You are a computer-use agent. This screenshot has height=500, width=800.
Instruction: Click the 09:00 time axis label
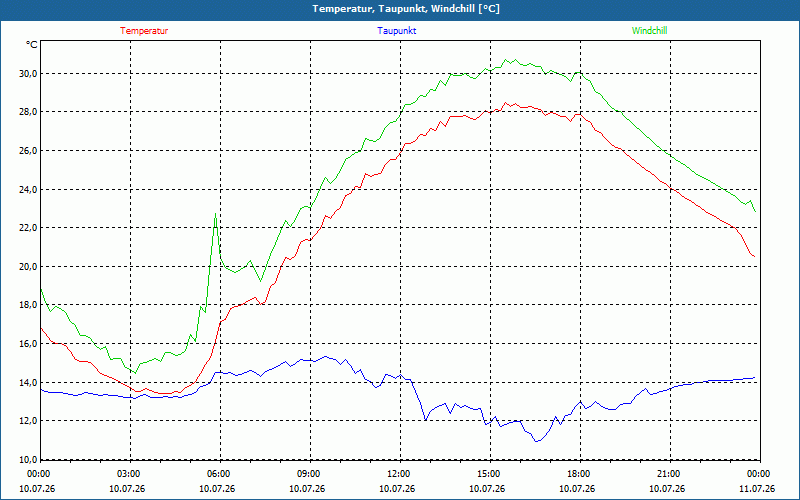click(307, 474)
